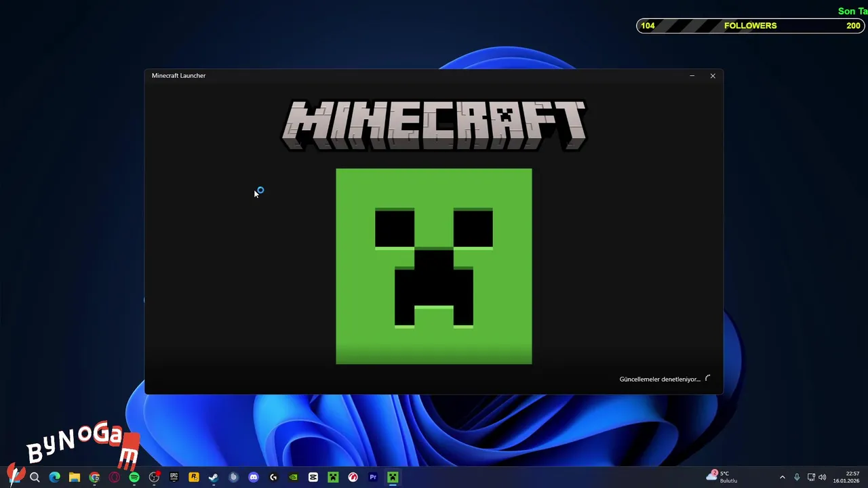Screen dimensions: 868x488
Task: Click the MINECRAFT logo in the launcher
Action: click(434, 125)
